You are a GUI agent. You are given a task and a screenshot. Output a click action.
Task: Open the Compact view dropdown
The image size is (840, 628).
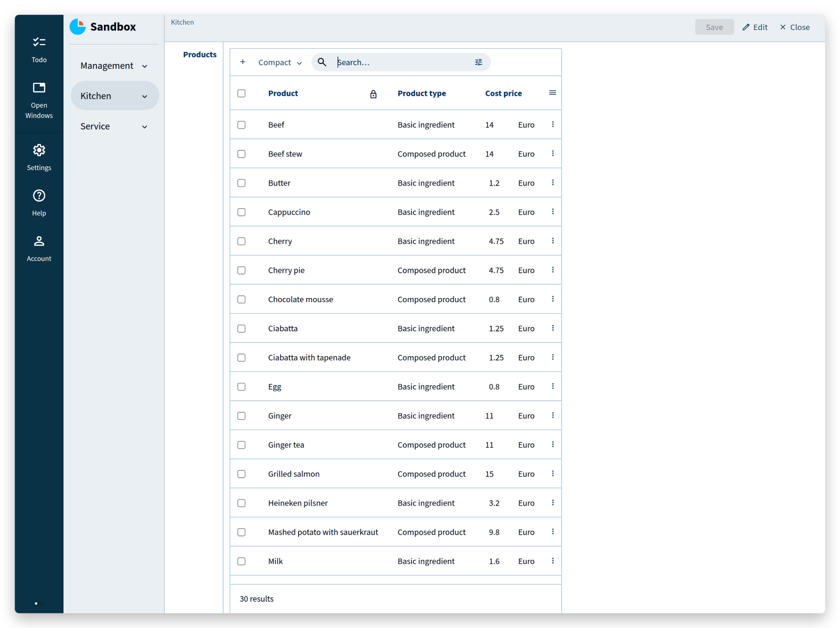click(280, 62)
